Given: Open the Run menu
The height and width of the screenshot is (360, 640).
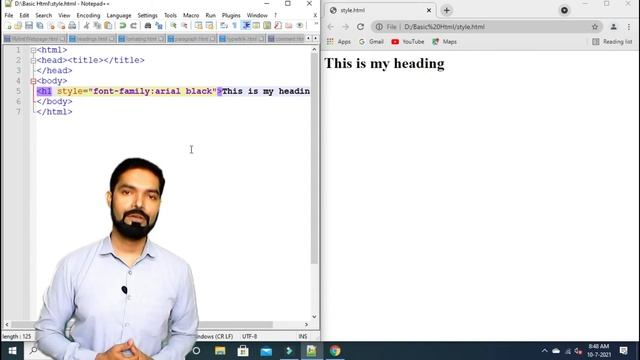Looking at the screenshot, I should [x=210, y=16].
